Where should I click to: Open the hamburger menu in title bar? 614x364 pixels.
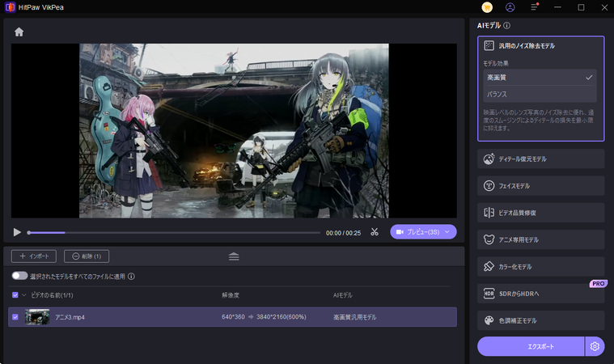coord(534,7)
